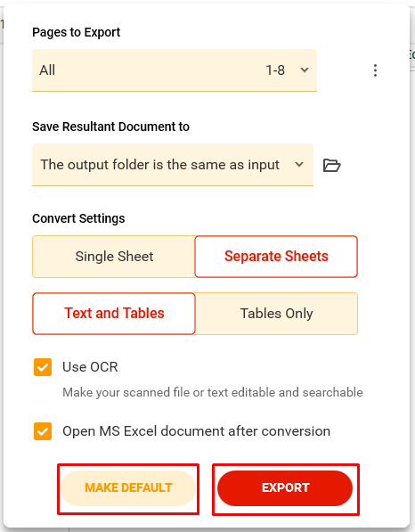Switch to Tables Only mode
This screenshot has width=415, height=532.
276,314
